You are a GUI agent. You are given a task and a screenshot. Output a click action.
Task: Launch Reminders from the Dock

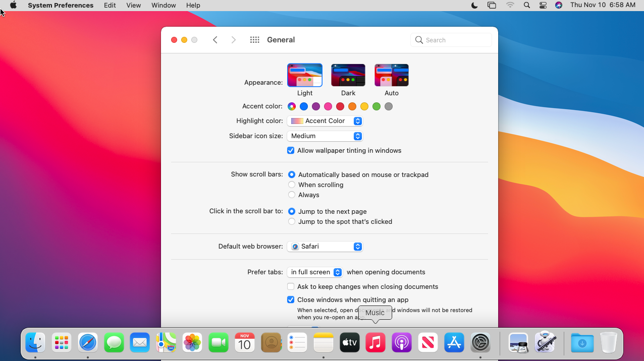tap(297, 343)
